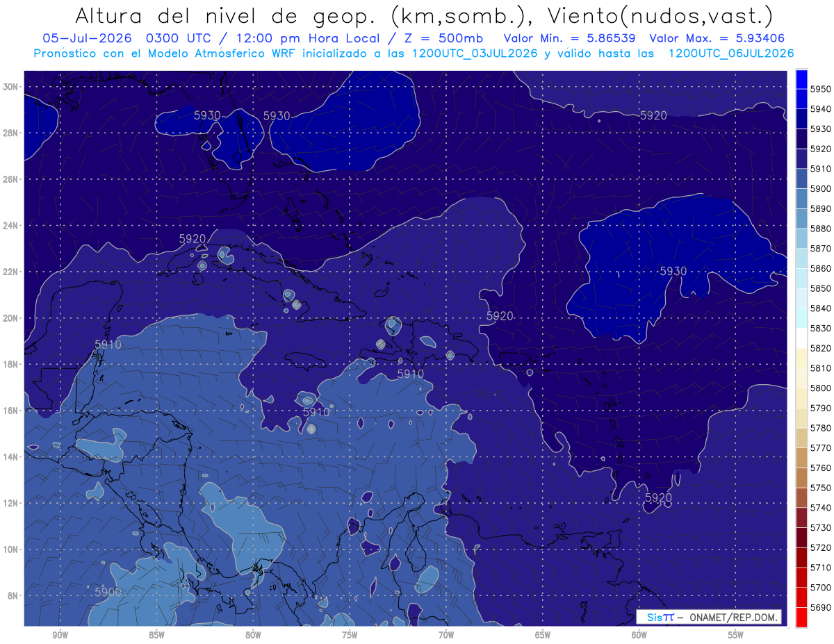Click the '5900' contour label on the map
834x644 pixels.
(108, 592)
